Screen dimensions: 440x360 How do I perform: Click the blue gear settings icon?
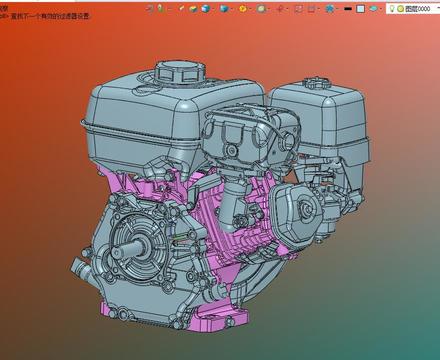tap(329, 9)
